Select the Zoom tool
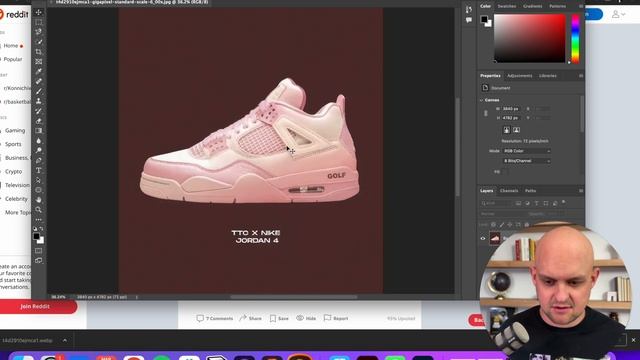 (x=39, y=209)
